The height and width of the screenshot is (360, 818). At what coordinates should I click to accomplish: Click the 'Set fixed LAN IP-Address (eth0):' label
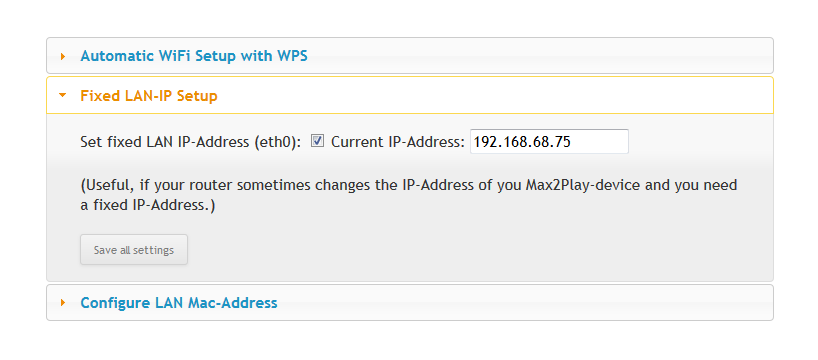click(x=191, y=142)
